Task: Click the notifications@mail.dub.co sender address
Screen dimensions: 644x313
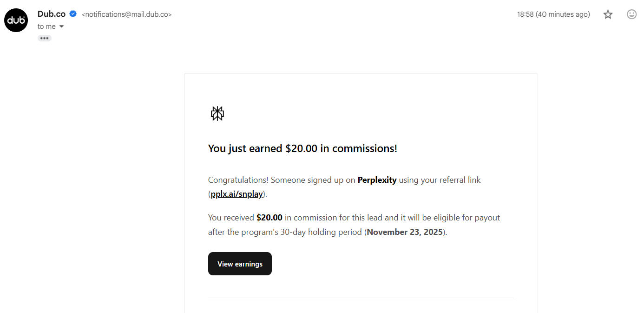Action: [x=126, y=14]
